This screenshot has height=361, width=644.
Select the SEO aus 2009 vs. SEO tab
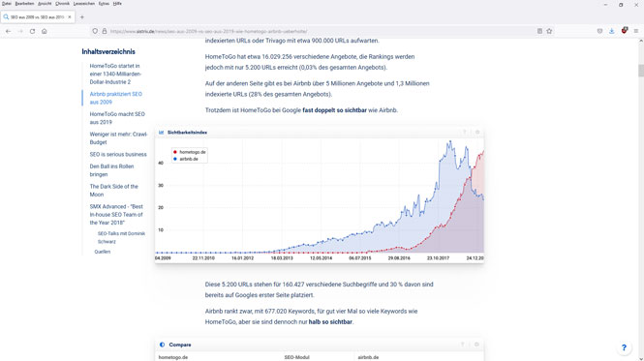point(37,17)
